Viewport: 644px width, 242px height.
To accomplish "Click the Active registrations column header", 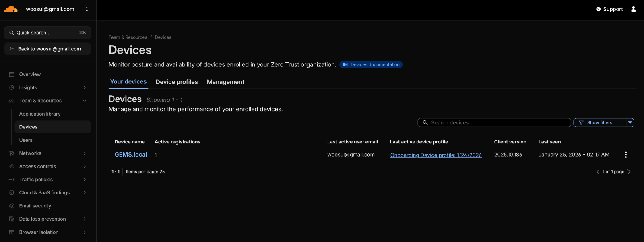I will coord(178,142).
